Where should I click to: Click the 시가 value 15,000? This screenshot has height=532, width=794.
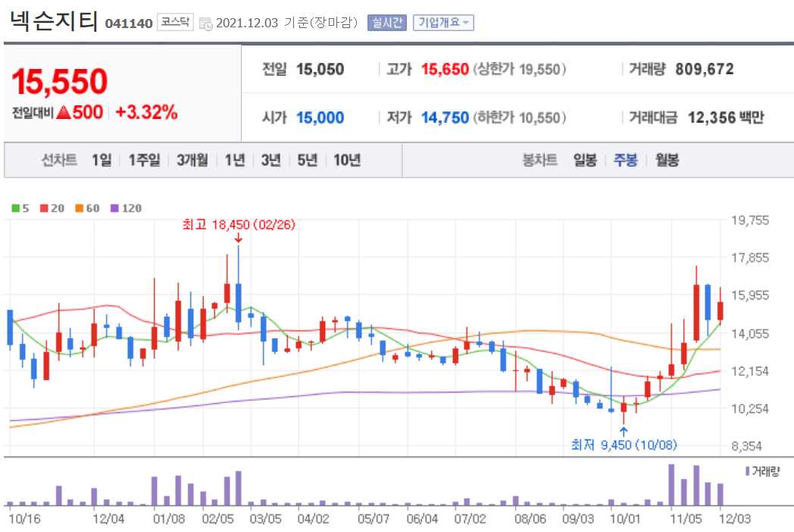tap(320, 117)
